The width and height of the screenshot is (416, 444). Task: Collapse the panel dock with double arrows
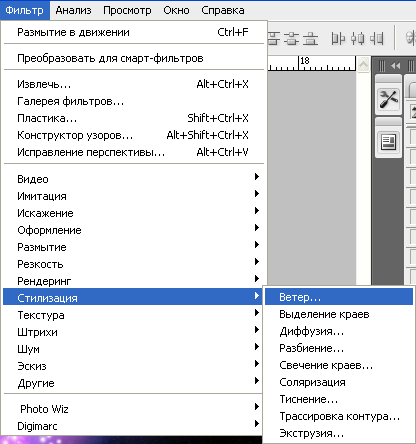395,66
